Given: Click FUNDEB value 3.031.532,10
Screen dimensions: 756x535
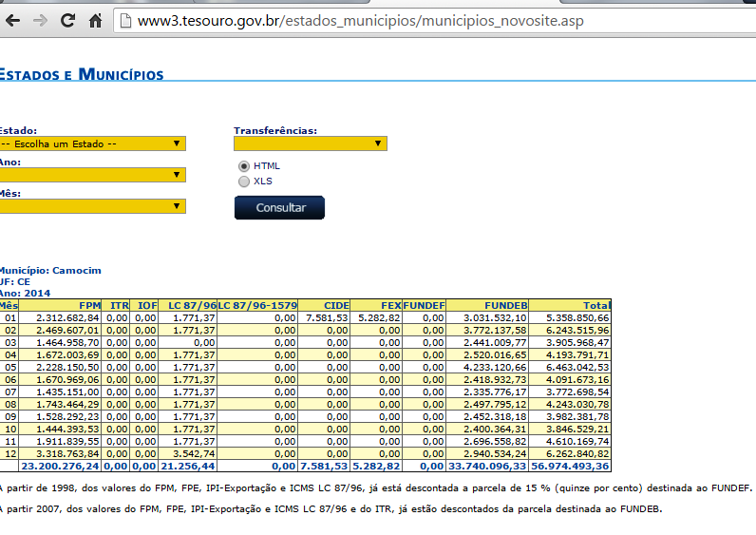Looking at the screenshot, I should [x=495, y=318].
